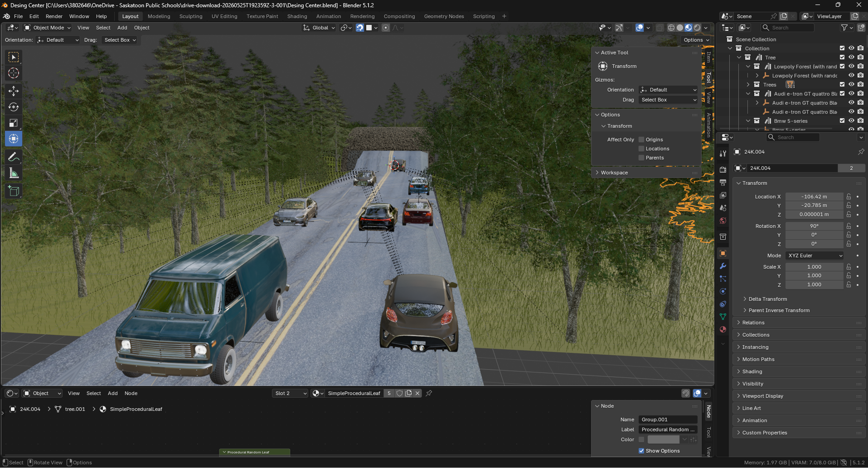Open the Object Constraints tab

(723, 304)
